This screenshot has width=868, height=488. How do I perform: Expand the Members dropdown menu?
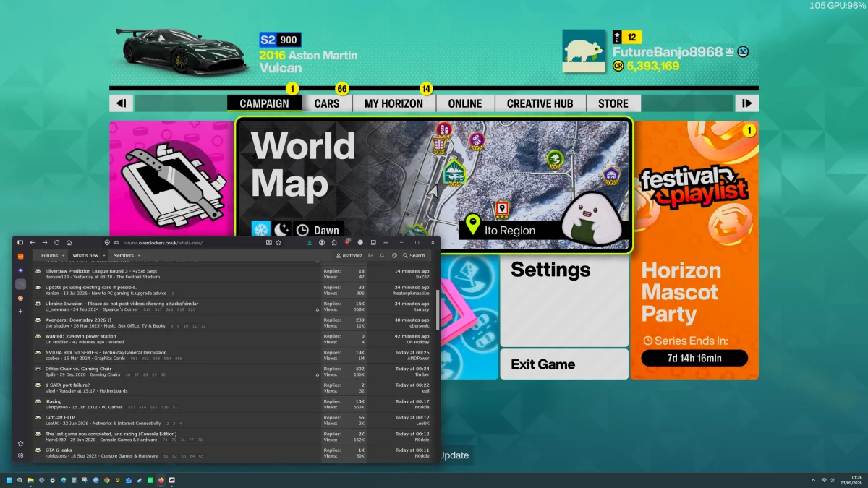pos(127,255)
